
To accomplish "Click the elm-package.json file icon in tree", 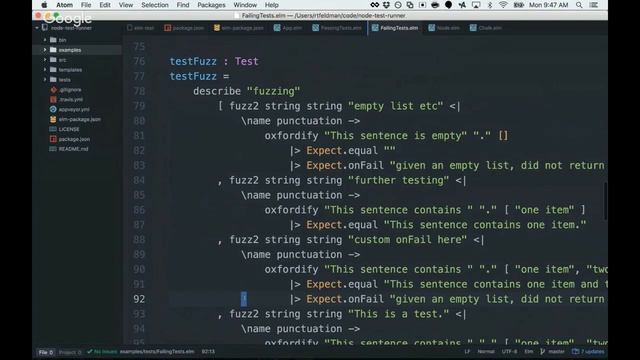I will [53, 119].
